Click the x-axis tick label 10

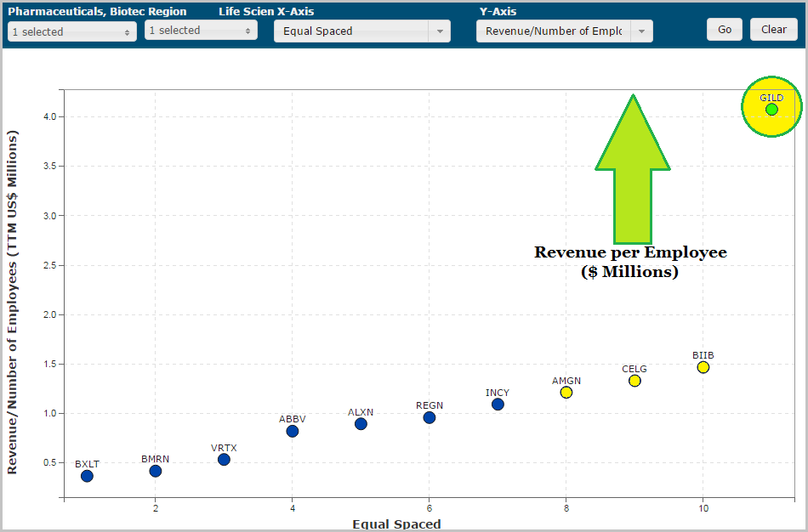pyautogui.click(x=703, y=508)
